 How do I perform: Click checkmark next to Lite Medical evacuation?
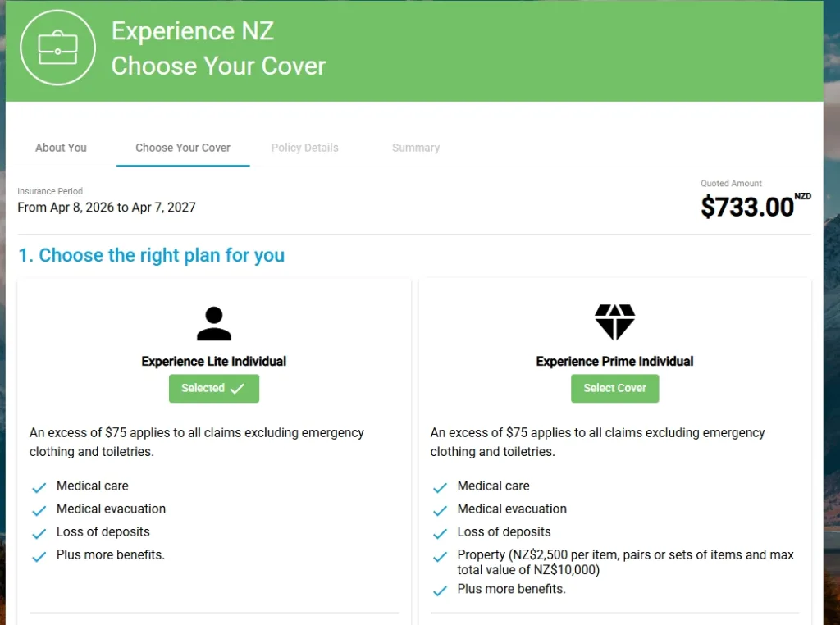[x=39, y=511]
